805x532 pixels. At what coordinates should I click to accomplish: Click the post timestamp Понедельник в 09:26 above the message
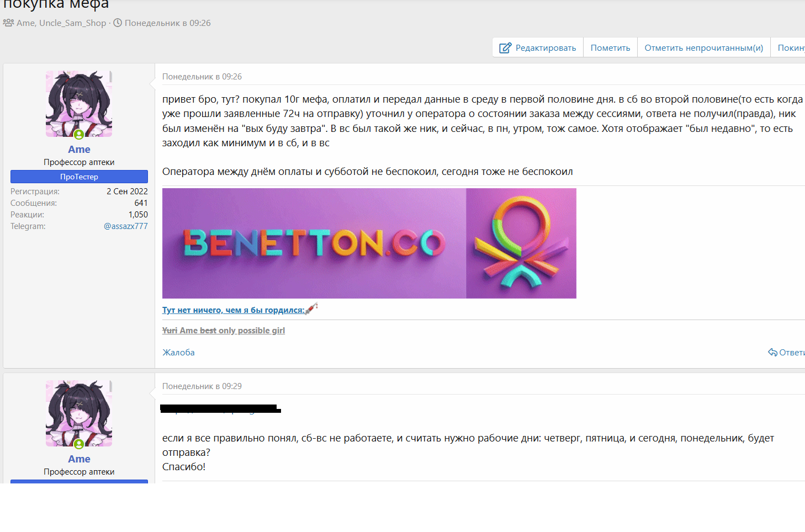[x=202, y=77]
